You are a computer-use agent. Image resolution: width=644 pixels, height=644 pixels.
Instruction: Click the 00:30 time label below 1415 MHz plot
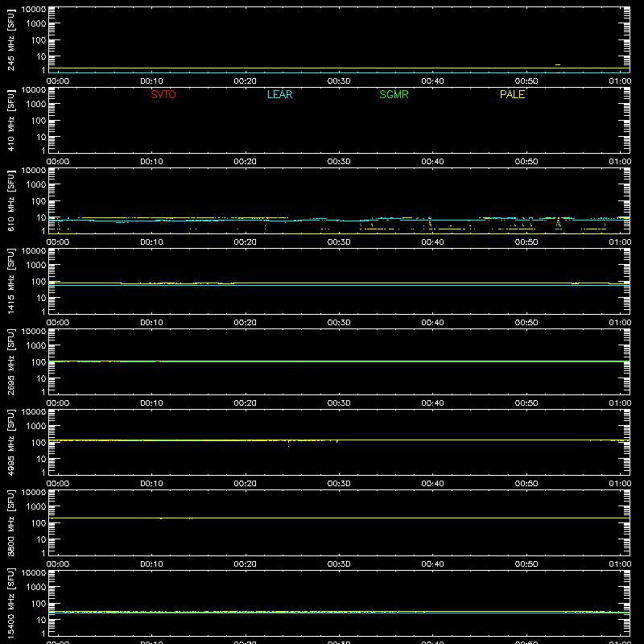339,323
